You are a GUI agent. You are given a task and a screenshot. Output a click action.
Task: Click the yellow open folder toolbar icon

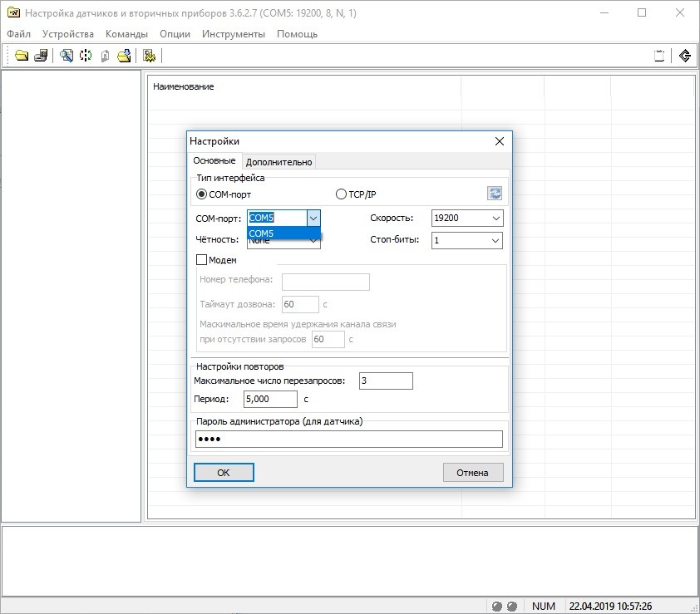tap(22, 56)
